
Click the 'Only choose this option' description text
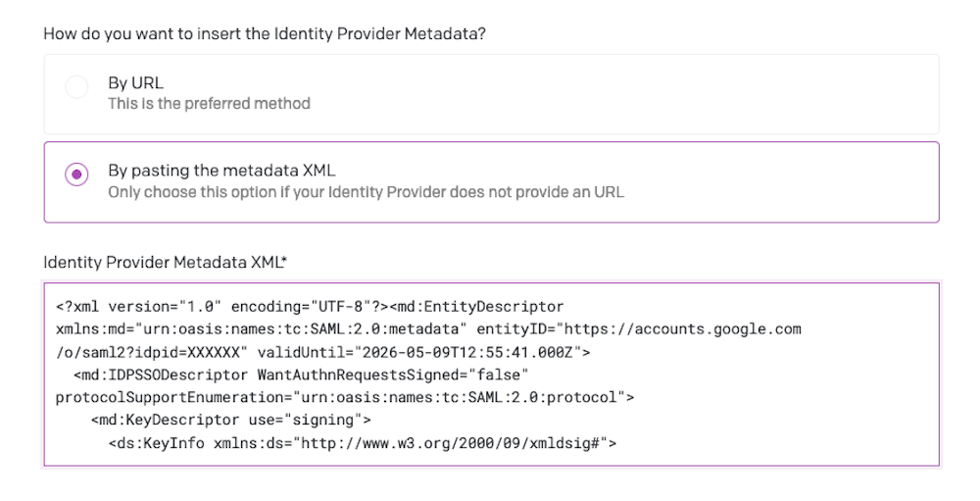pyautogui.click(x=366, y=192)
